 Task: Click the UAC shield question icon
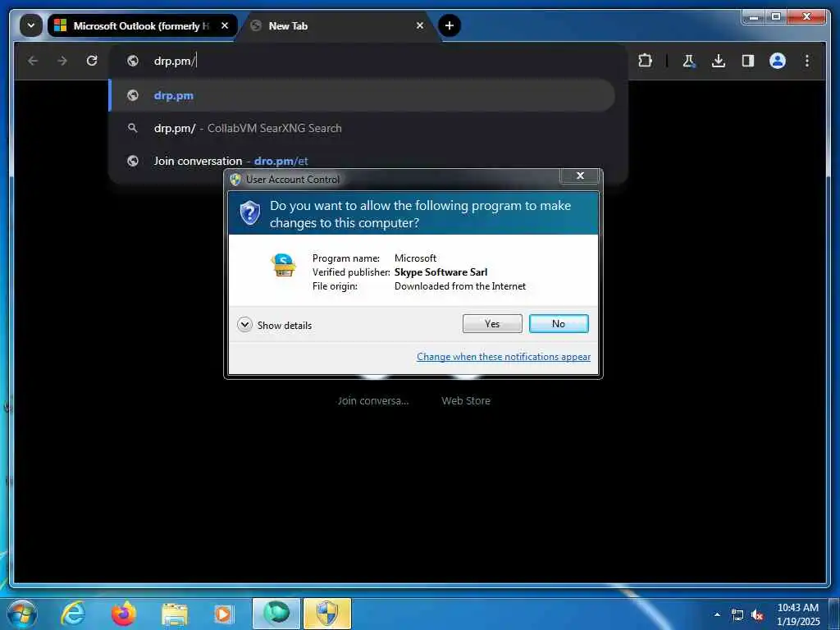click(x=249, y=213)
